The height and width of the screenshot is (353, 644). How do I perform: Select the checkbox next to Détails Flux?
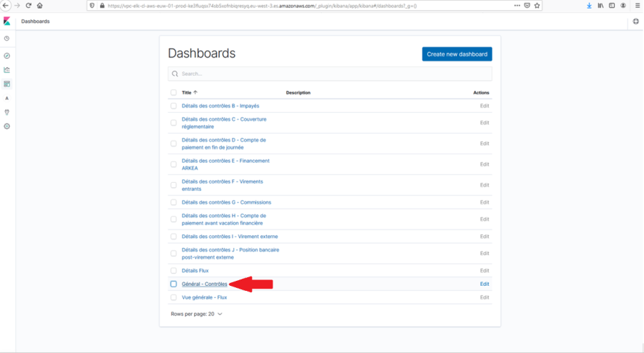[173, 271]
